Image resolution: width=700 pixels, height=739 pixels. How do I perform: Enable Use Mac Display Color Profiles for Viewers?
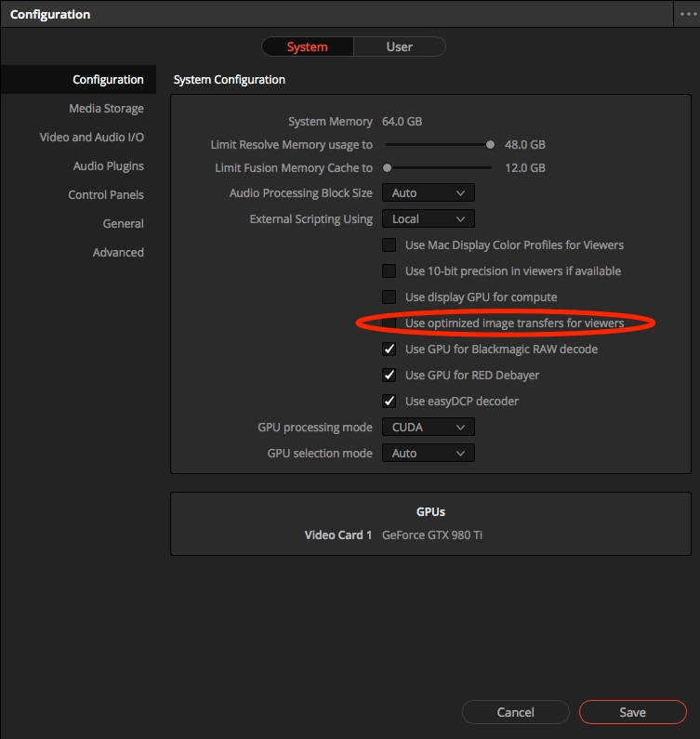(x=389, y=245)
